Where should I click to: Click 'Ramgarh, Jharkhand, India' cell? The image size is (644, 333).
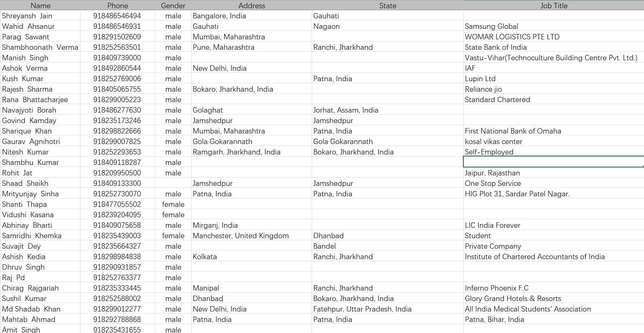coord(252,152)
